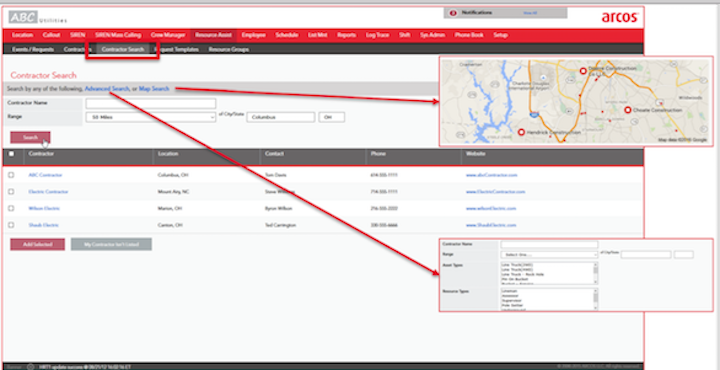Click the Hendrick Construction map marker
720x370 pixels.
(x=521, y=132)
